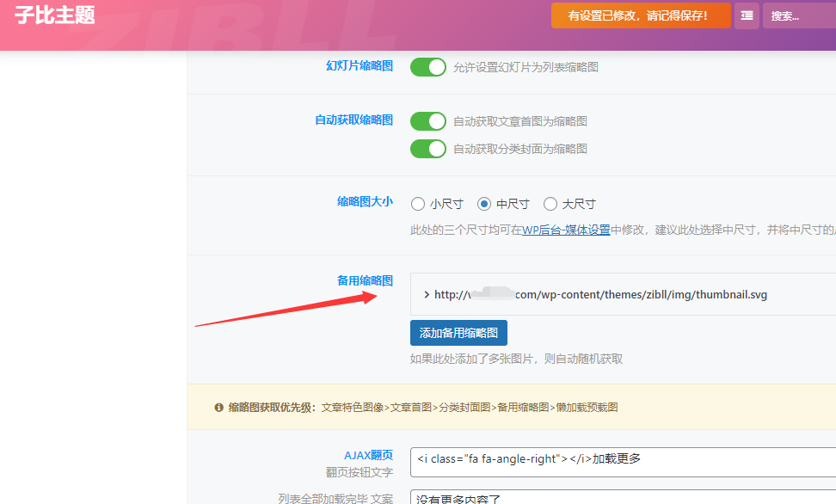Screen dimensions: 836x504
Task: Click 添加备用缩略图 button
Action: (458, 333)
